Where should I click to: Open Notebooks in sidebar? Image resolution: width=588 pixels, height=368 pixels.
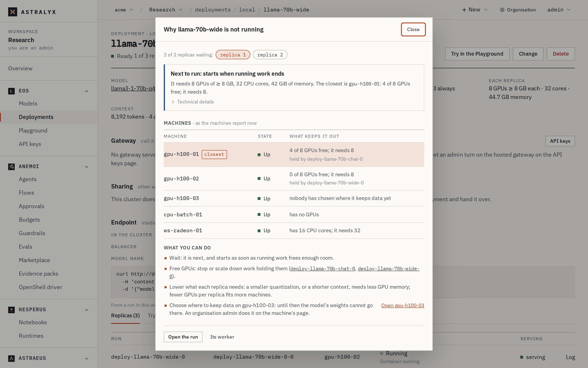(33, 322)
